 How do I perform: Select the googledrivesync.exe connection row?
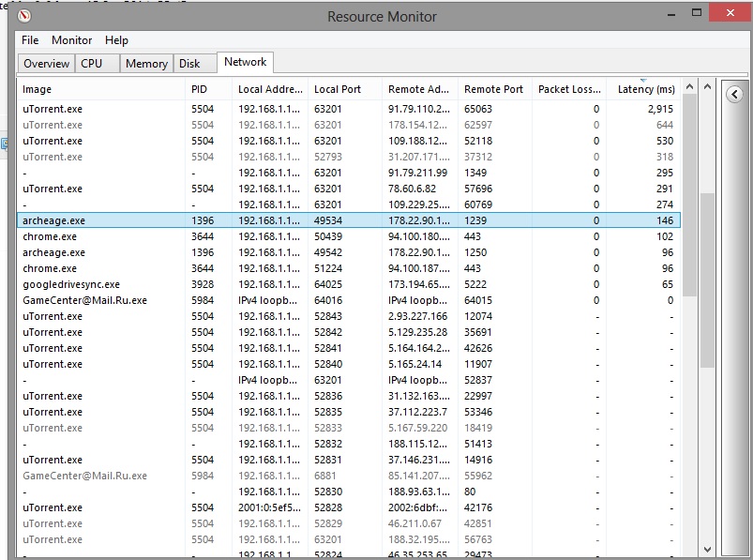(71, 284)
